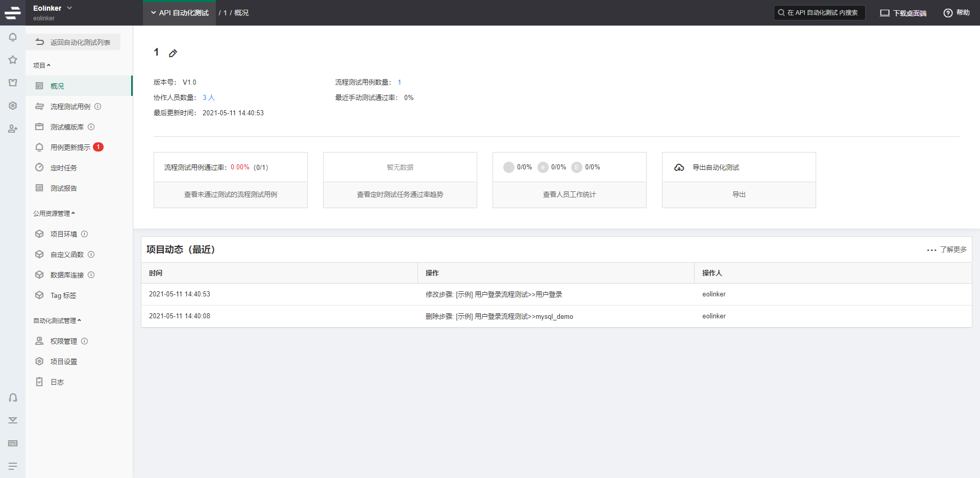This screenshot has width=980, height=478.
Task: Click 返回自动化测试列表 button
Action: [x=73, y=42]
